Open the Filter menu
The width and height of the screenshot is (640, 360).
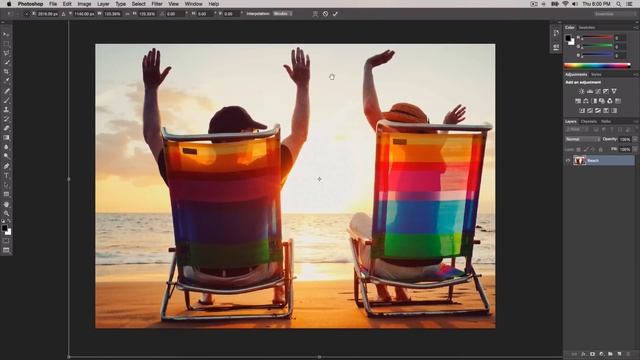click(157, 4)
